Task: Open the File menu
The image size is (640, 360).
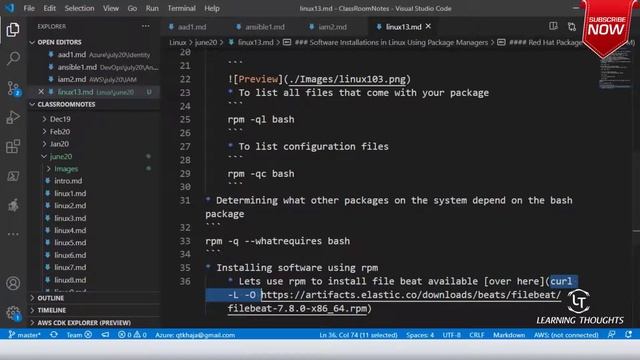Action: (x=29, y=8)
